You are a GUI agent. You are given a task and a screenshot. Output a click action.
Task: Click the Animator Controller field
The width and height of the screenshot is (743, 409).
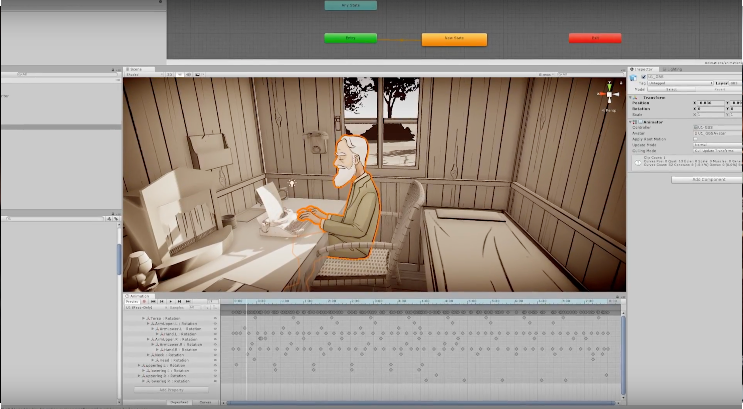point(717,127)
